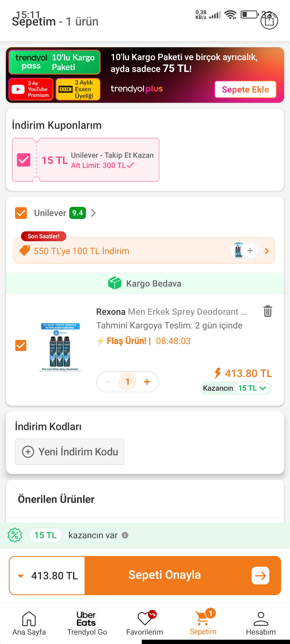Increase product quantity with plus stepper
The image size is (290, 644).
(x=147, y=382)
